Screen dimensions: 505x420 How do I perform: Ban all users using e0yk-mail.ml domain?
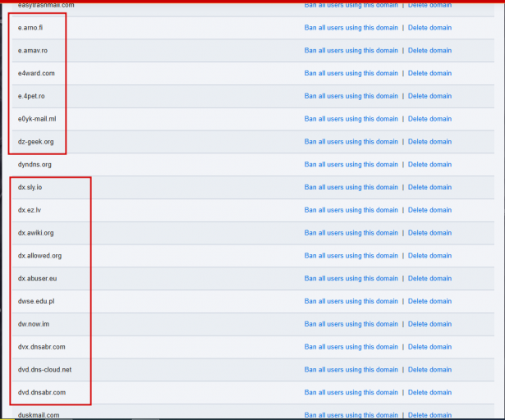(x=351, y=119)
